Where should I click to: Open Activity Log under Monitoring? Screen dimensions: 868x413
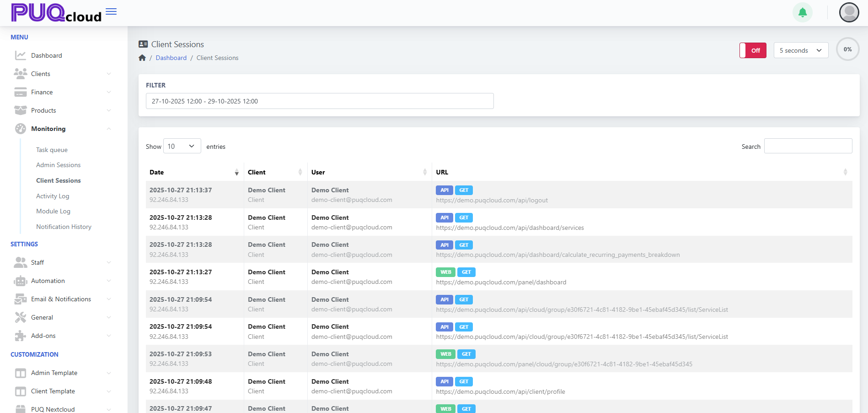53,196
